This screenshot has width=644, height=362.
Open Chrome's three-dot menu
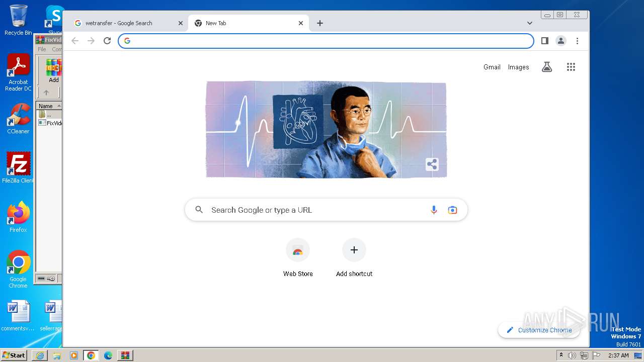pyautogui.click(x=577, y=41)
